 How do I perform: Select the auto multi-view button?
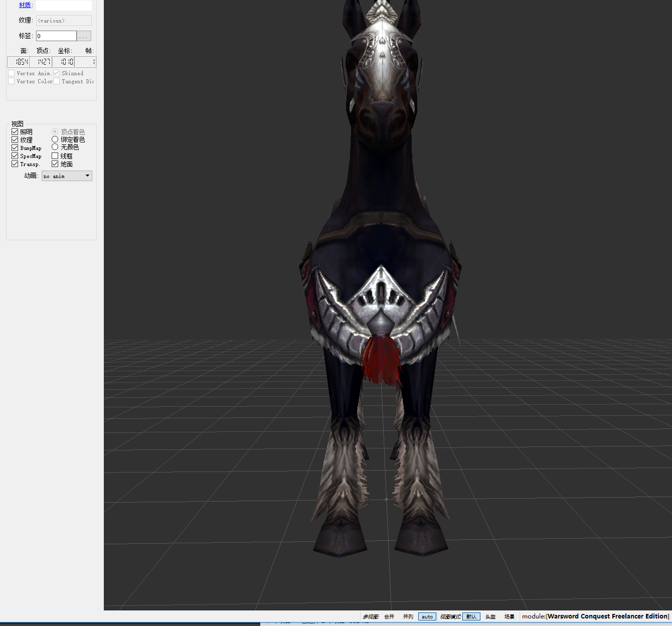coord(427,616)
